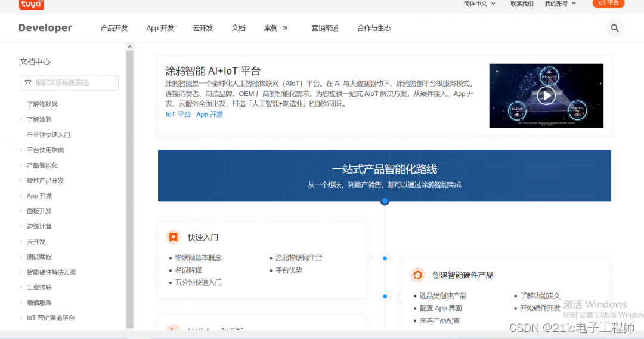The image size is (644, 339).
Task: Expand the 云开发 sidebar item
Action: pyautogui.click(x=21, y=241)
